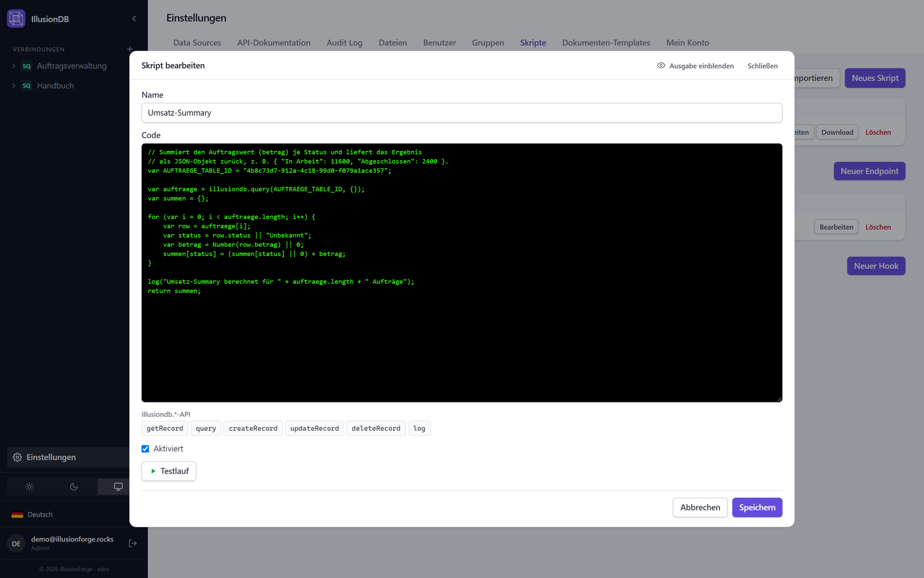Select the Dokumenten-Templates tab
Viewport: 924px width, 578px height.
tap(606, 43)
